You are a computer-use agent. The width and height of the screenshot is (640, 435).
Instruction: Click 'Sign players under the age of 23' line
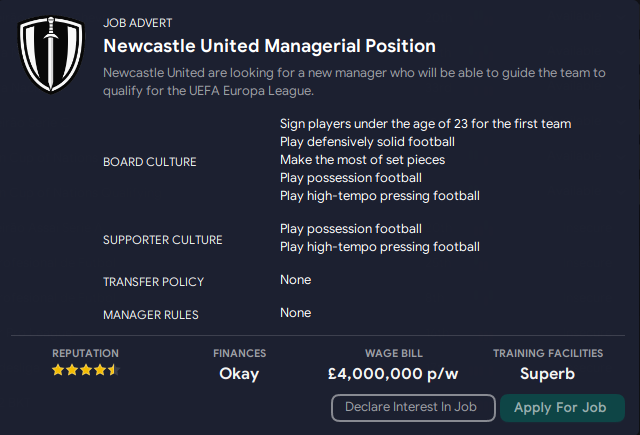pyautogui.click(x=425, y=124)
